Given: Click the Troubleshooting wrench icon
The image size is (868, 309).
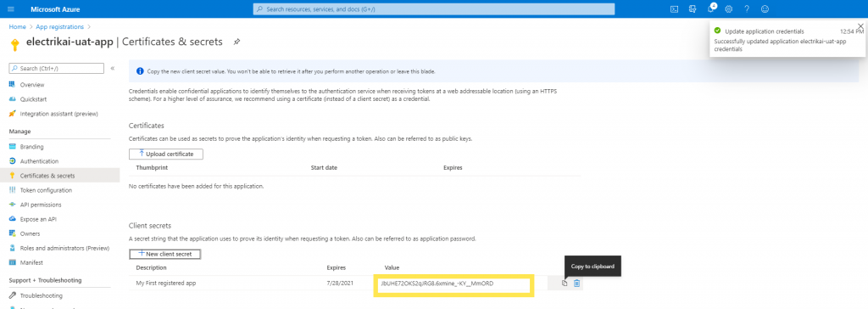Looking at the screenshot, I should point(12,295).
